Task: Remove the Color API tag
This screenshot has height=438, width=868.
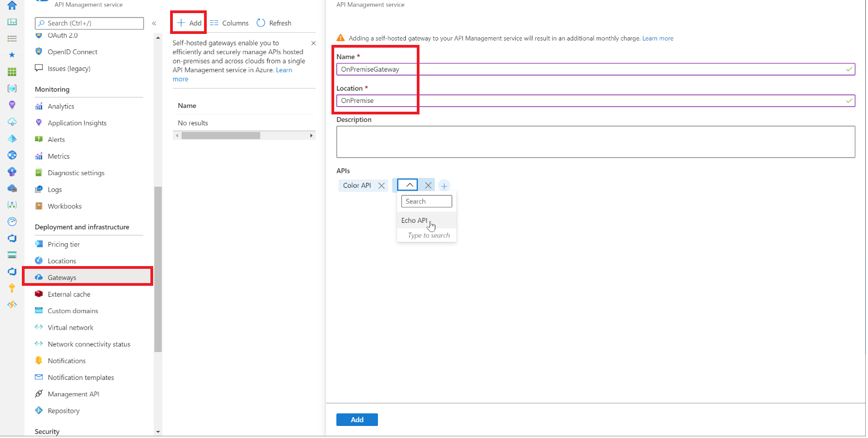Action: 382,186
